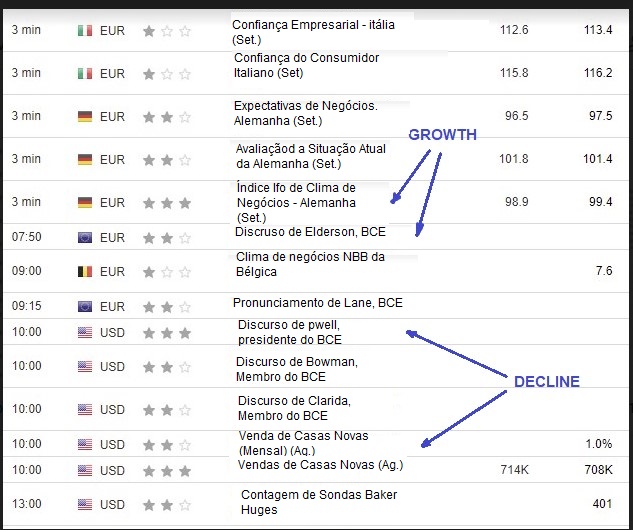Open event Vendas de Casas Novas (Ag.)
This screenshot has height=530, width=633.
[x=321, y=465]
